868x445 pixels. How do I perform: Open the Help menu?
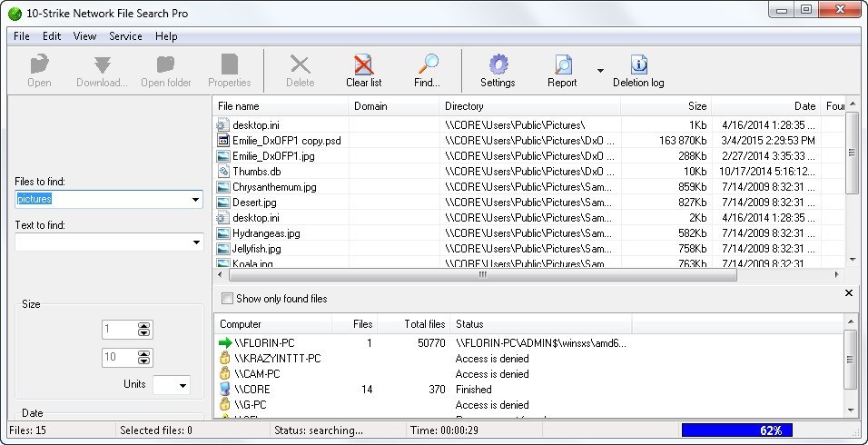(x=166, y=36)
